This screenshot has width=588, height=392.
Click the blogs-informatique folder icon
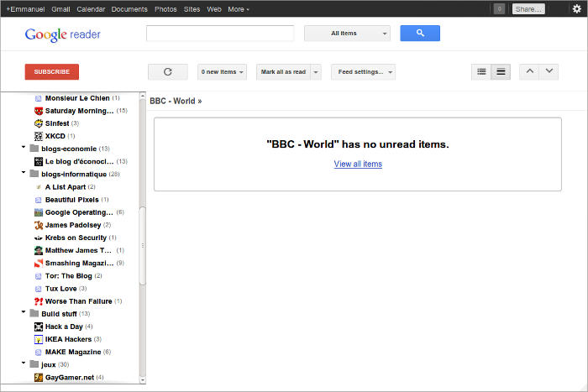tap(34, 174)
